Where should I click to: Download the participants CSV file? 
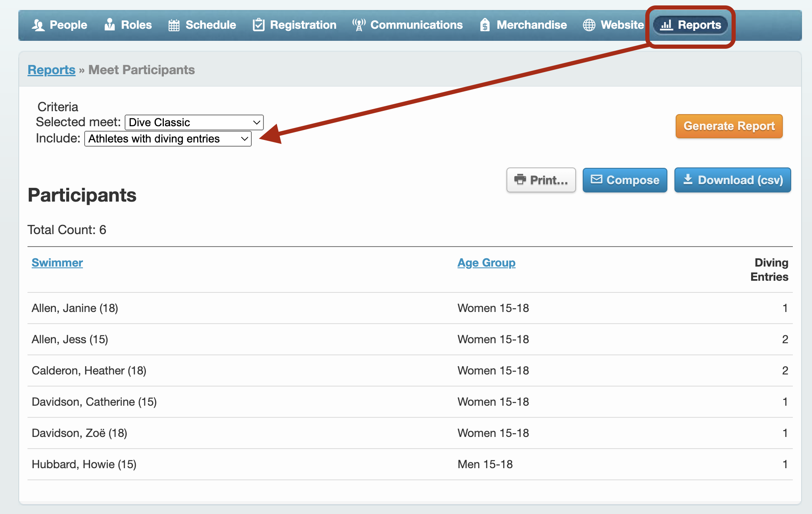[732, 180]
